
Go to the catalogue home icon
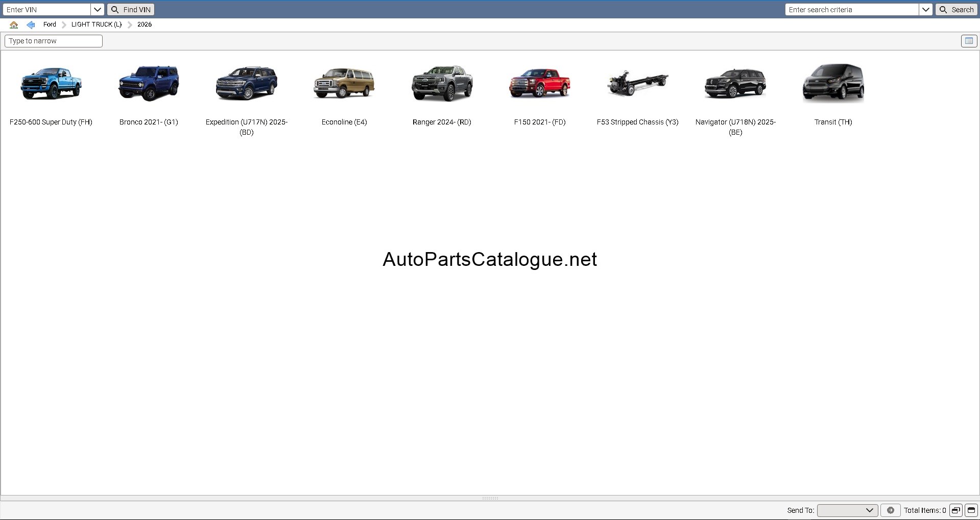point(14,24)
